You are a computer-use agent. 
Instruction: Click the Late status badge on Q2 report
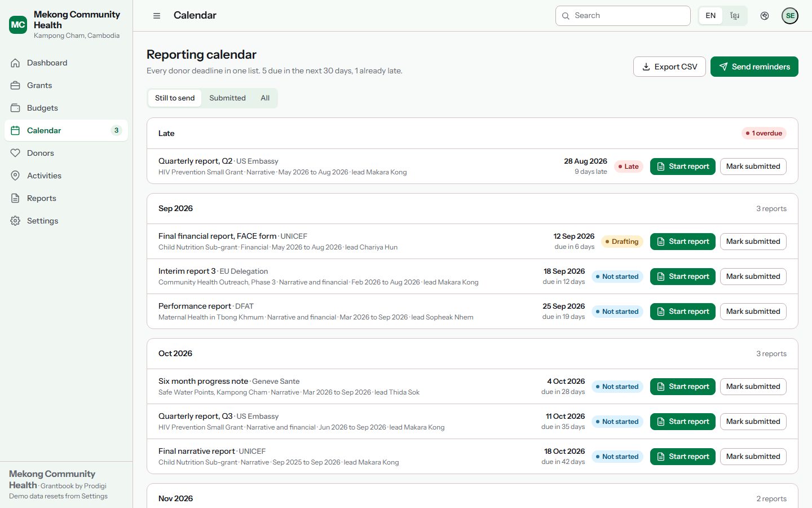point(629,167)
